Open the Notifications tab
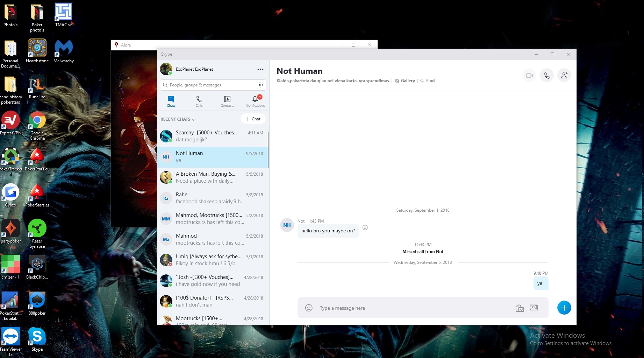The height and width of the screenshot is (358, 644). point(255,101)
